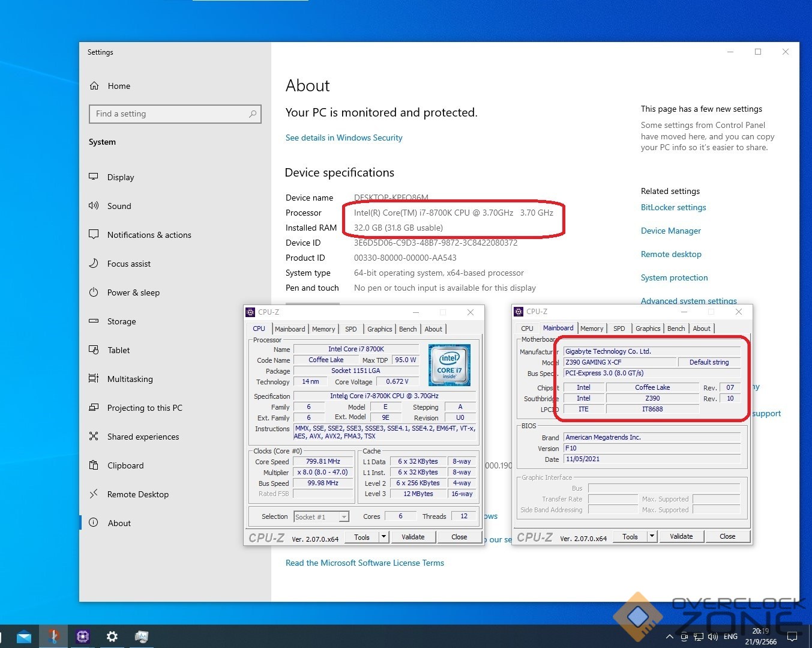Open the Bench tab in left CPU-Z
The width and height of the screenshot is (812, 648).
pos(408,329)
